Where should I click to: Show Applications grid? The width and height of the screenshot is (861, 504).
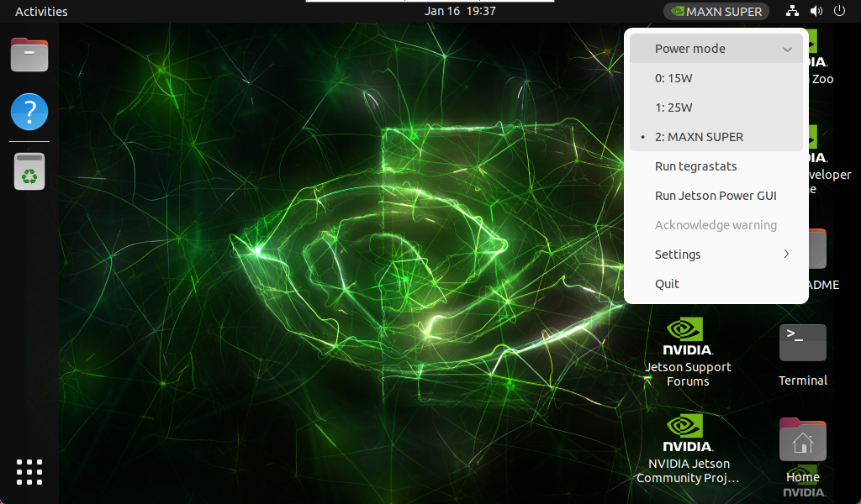click(x=29, y=472)
